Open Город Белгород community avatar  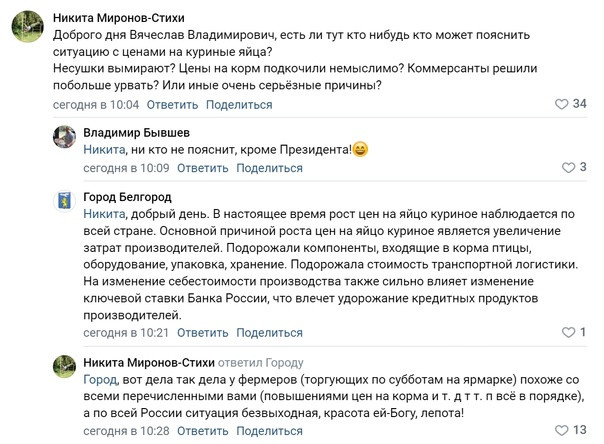point(64,201)
